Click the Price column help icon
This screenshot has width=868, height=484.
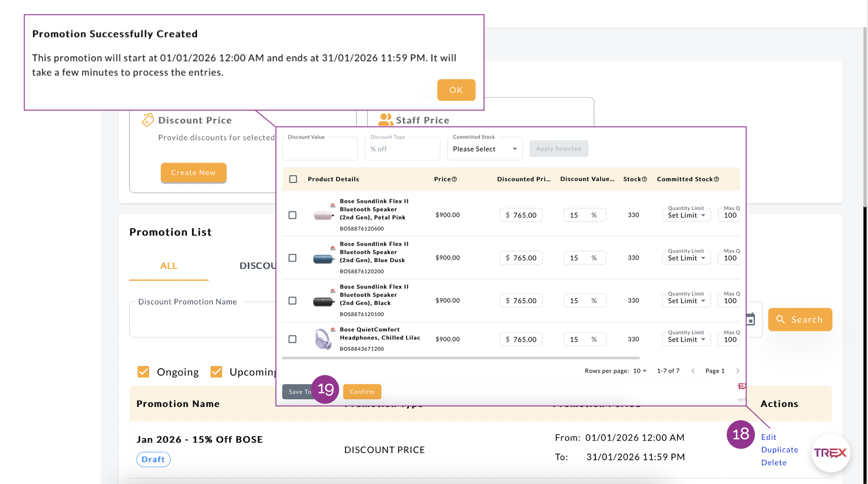point(454,180)
